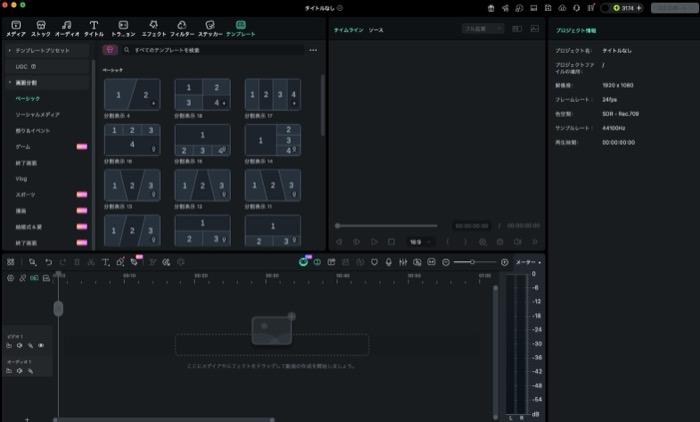The image size is (700, 422).
Task: Click the cloud upload icon in the title bar
Action: pyautogui.click(x=562, y=8)
